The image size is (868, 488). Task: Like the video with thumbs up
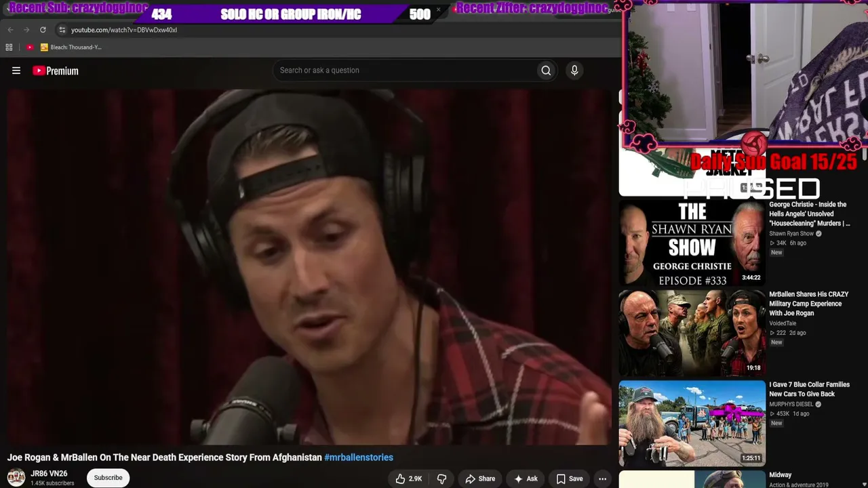(409, 479)
